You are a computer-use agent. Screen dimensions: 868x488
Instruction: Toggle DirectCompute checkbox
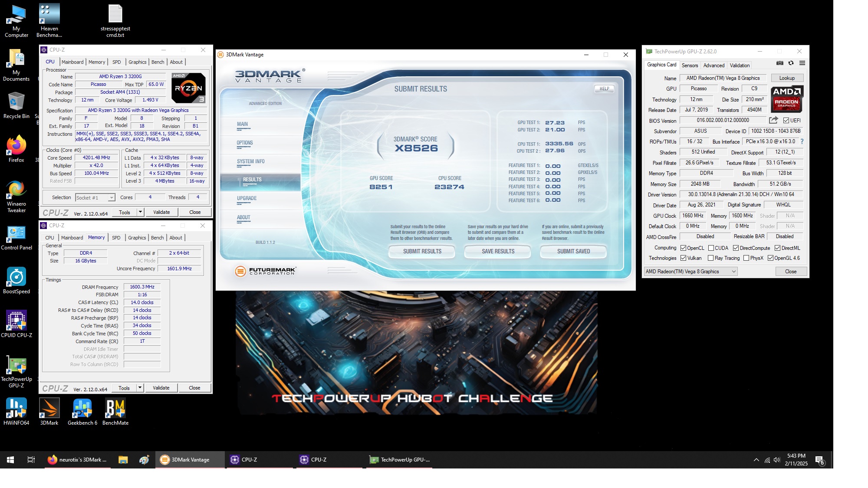tap(736, 248)
